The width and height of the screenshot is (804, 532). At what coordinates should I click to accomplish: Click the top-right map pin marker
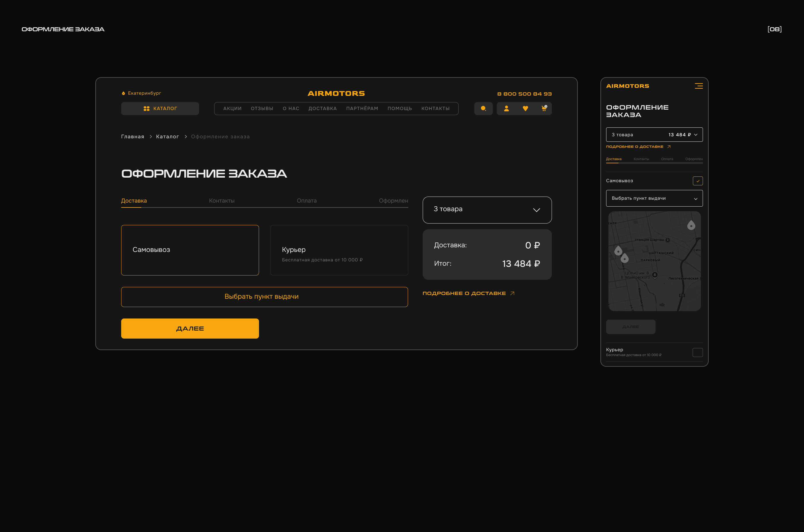click(x=691, y=225)
